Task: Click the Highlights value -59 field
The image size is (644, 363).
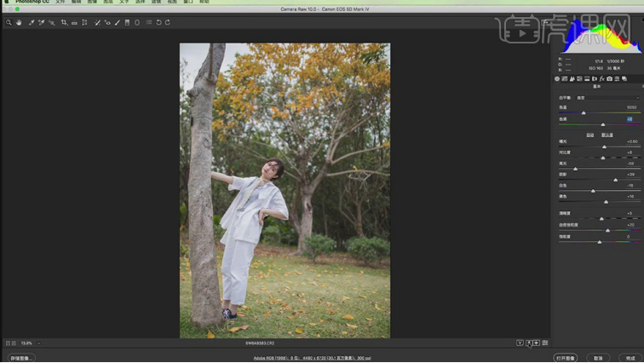Action: pos(631,164)
